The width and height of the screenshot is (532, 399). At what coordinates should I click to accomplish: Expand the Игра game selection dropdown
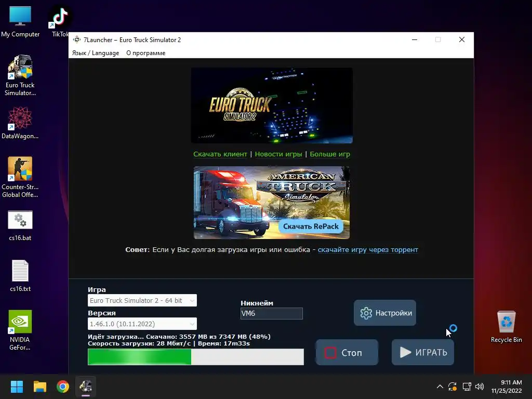(142, 300)
